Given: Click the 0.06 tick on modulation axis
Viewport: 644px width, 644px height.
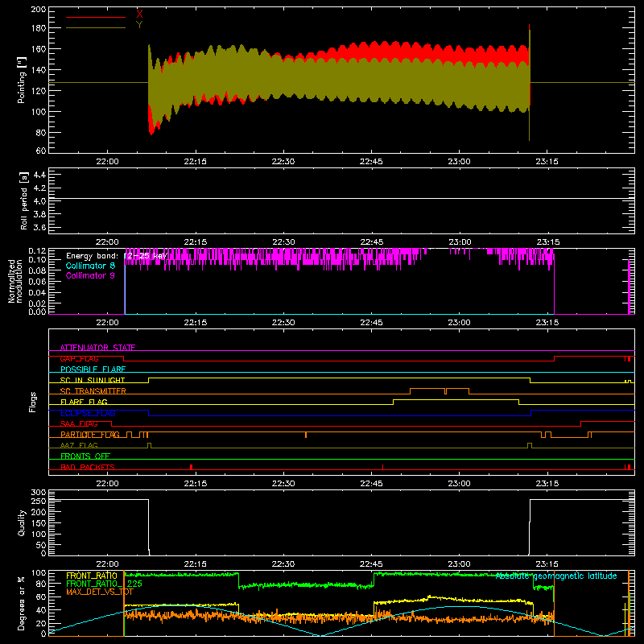Looking at the screenshot, I should click(x=37, y=282).
